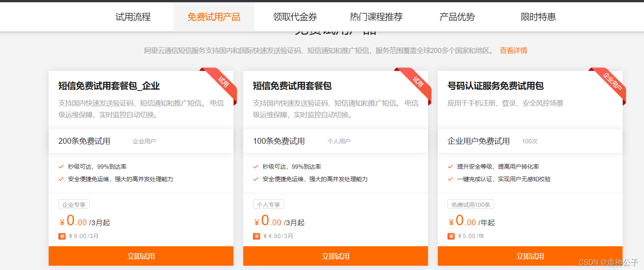Click the ¥5.00/年 original price

(471, 236)
